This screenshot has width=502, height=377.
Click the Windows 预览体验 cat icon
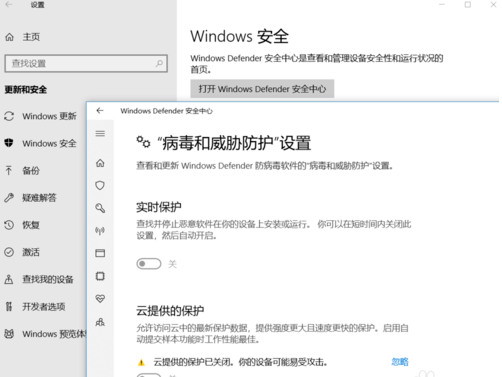[x=9, y=333]
